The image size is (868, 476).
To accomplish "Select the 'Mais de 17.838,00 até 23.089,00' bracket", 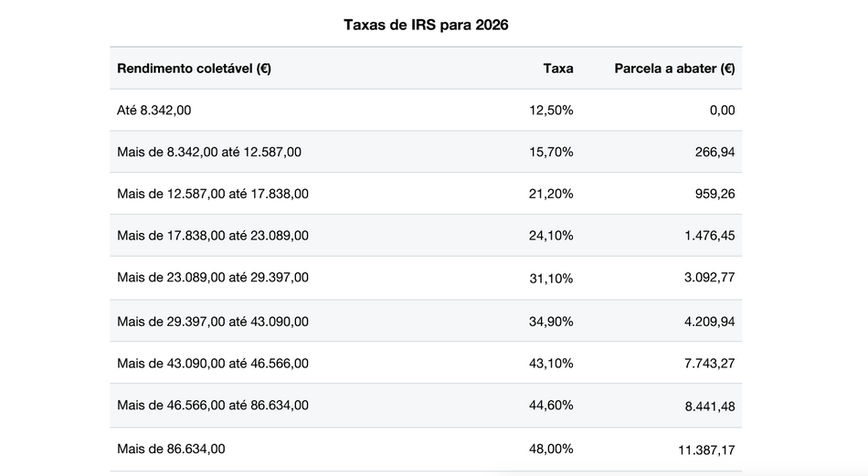I will (x=213, y=236).
